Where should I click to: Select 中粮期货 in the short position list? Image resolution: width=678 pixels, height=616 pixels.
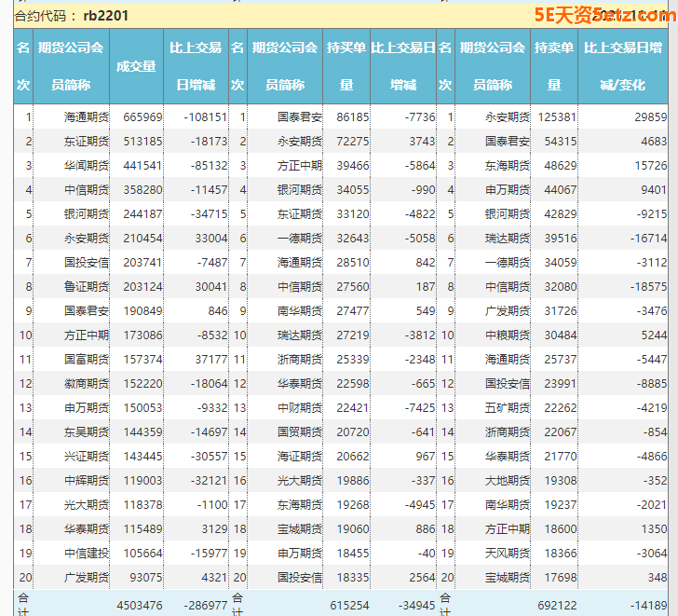(508, 335)
